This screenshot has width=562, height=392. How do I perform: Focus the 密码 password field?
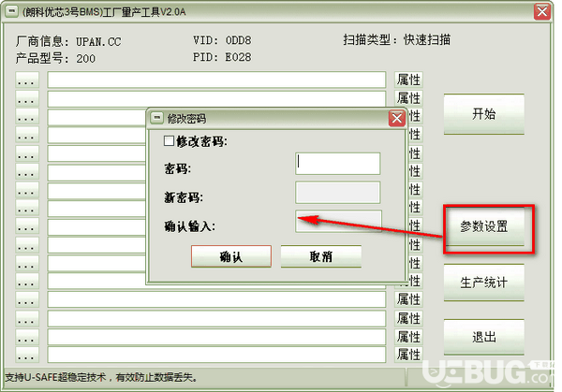337,164
